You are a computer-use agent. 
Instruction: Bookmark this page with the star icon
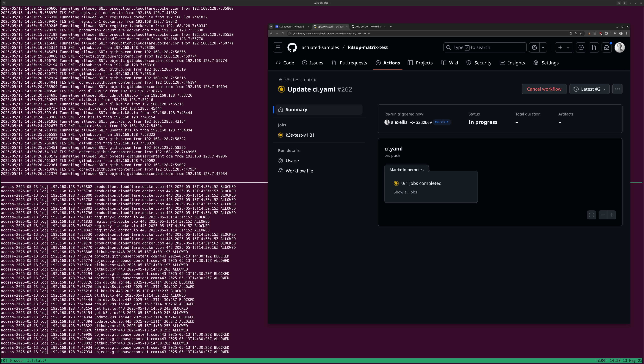click(x=581, y=33)
